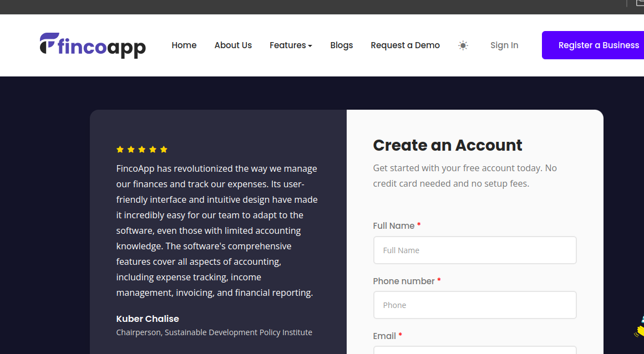Click into the Phone input field

[475, 305]
